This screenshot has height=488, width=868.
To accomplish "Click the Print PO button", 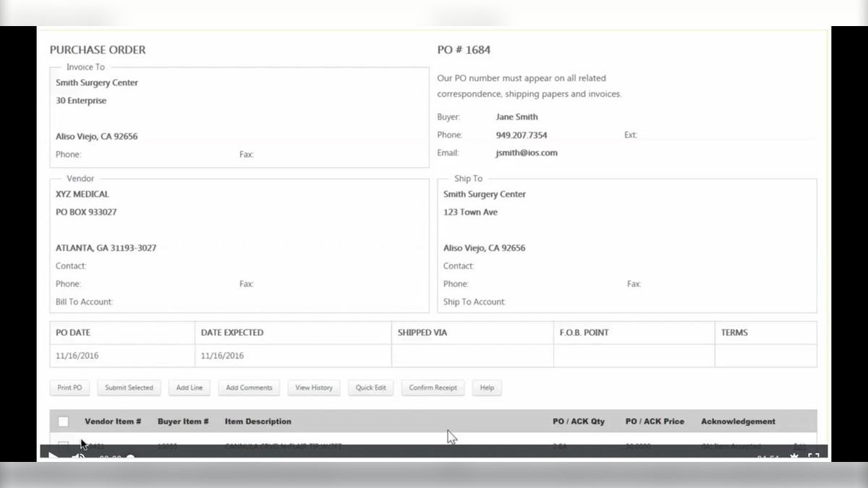I will point(69,387).
